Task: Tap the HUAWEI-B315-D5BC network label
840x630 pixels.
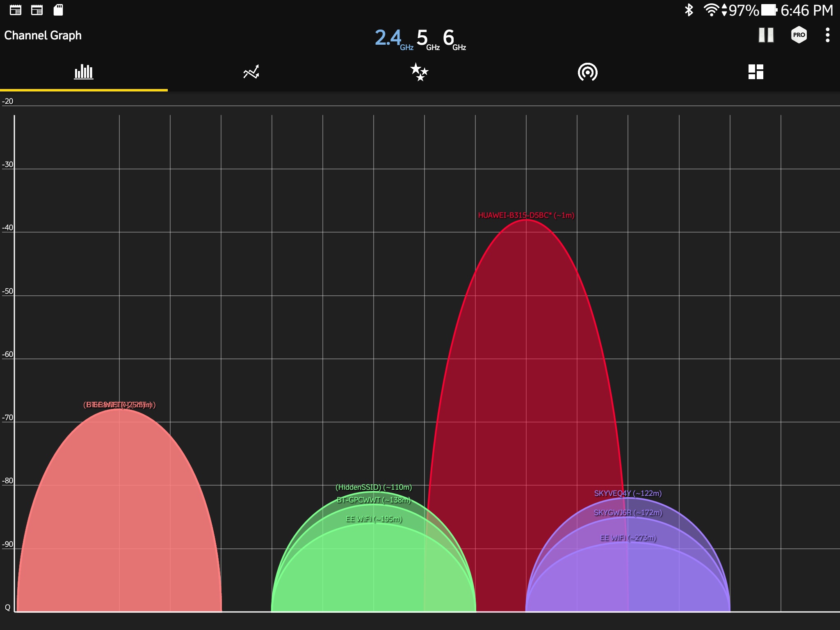Action: (x=526, y=215)
